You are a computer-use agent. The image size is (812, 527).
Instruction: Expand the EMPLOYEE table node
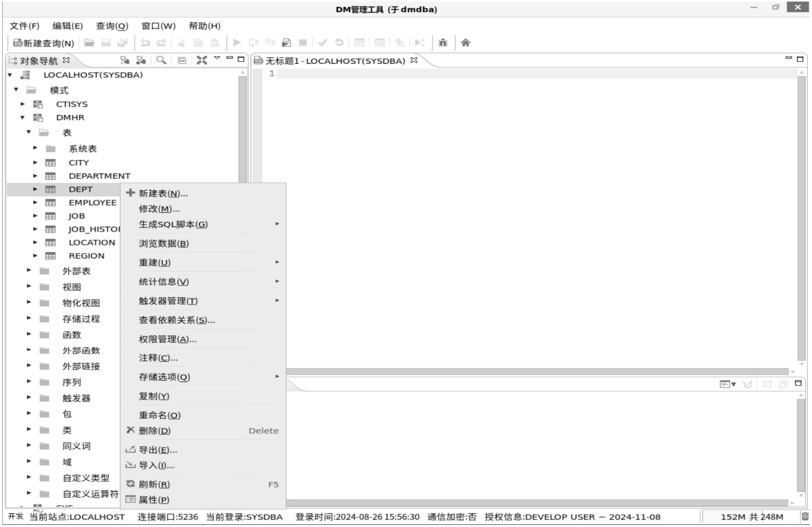(x=35, y=203)
